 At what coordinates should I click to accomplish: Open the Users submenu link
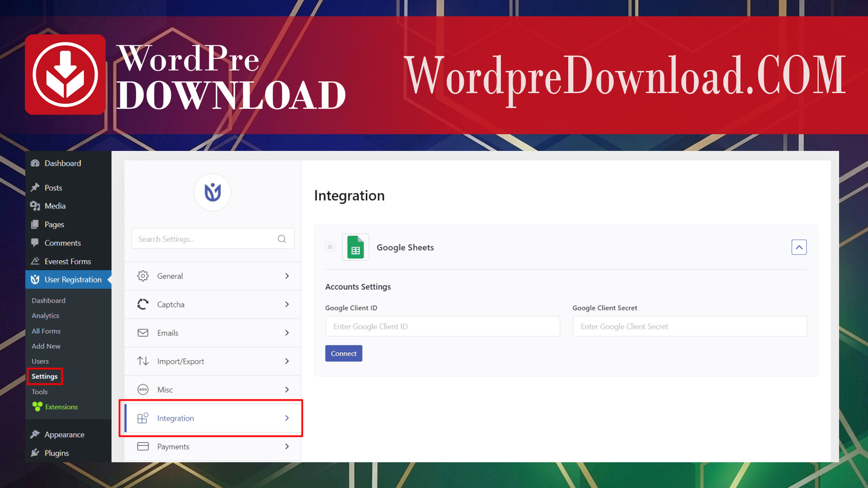[40, 361]
